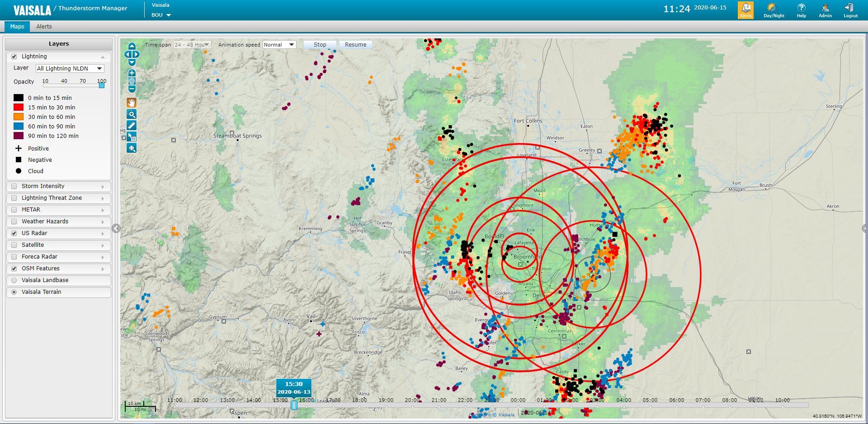This screenshot has width=868, height=424.
Task: Click the Stop animation button
Action: click(x=320, y=44)
